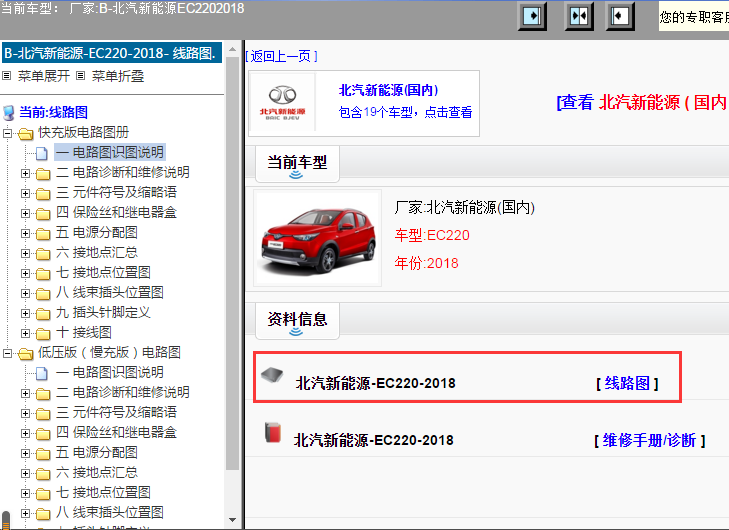Click the computer icon beside 当前:线路图
The width and height of the screenshot is (729, 530).
pyautogui.click(x=8, y=113)
